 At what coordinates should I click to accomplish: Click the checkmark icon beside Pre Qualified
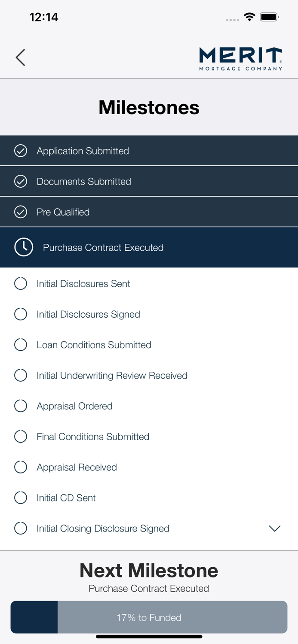20,212
